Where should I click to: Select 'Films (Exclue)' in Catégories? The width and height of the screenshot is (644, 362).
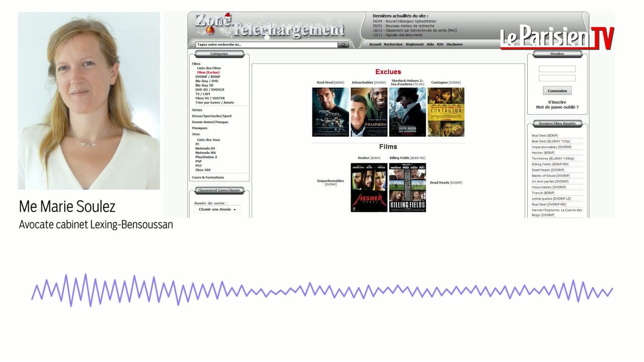(x=208, y=72)
